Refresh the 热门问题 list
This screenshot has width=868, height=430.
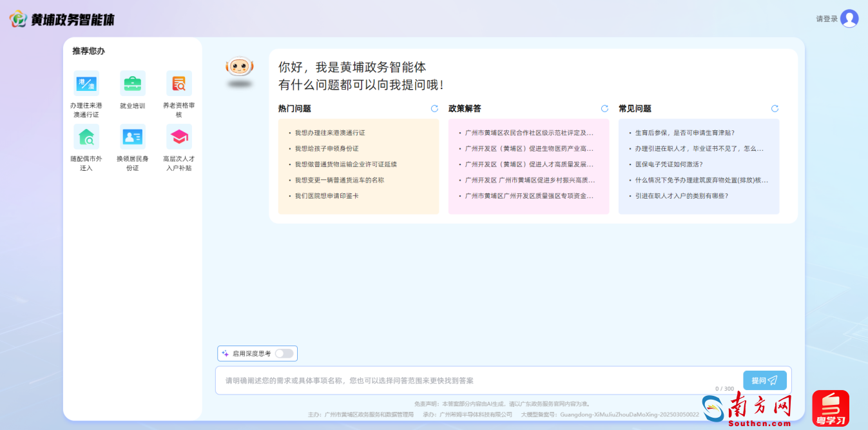coord(434,108)
